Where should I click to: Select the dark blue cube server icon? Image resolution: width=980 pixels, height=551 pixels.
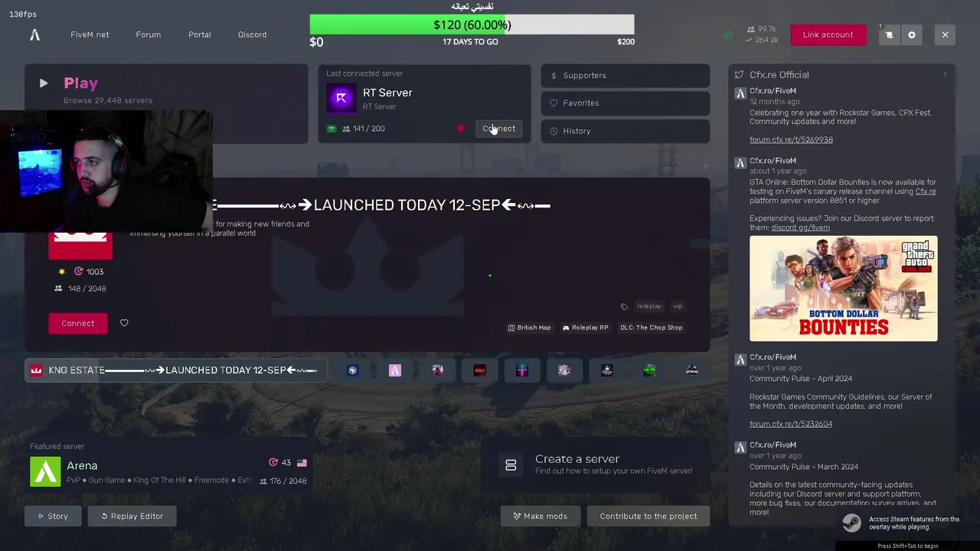[x=352, y=370]
